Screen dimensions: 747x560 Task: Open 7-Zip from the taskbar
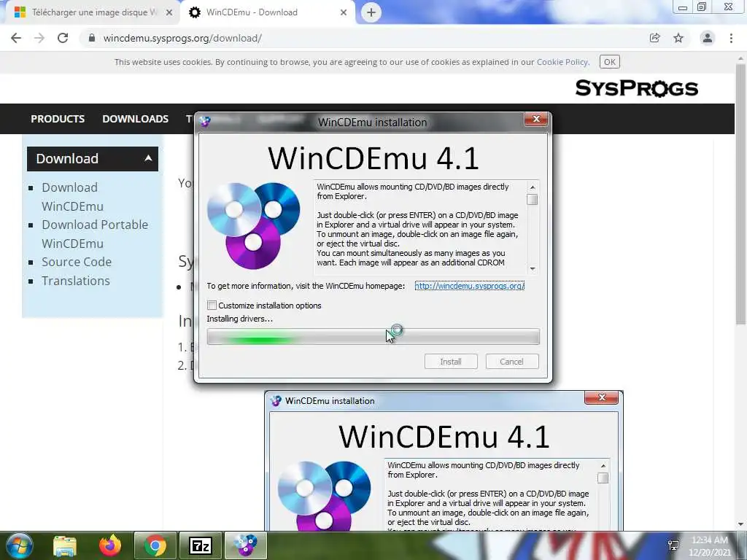click(x=200, y=545)
